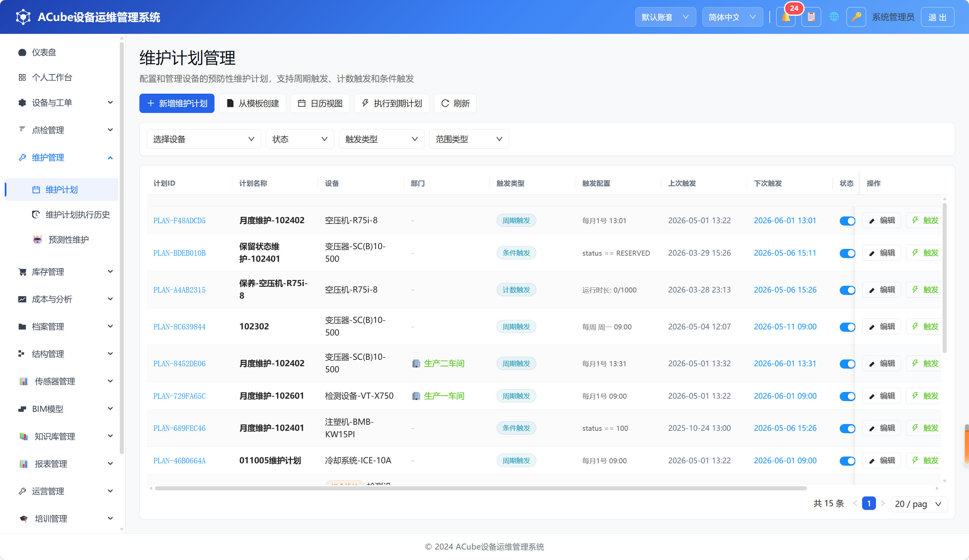Open the 简体中文 language dropdown
The image size is (969, 560).
pos(733,17)
